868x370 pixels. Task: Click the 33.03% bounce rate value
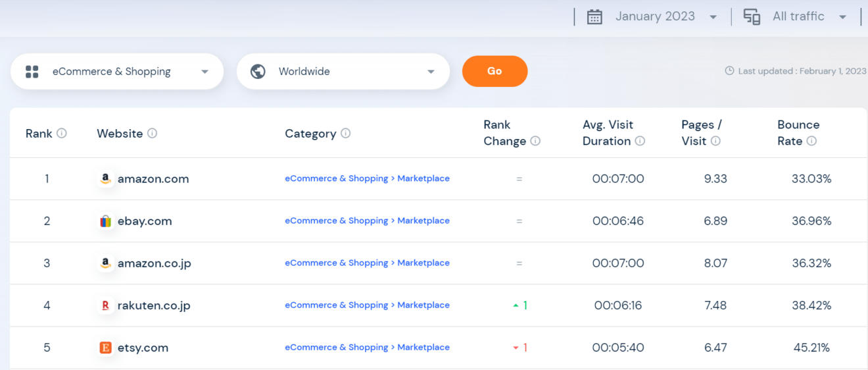(x=811, y=178)
